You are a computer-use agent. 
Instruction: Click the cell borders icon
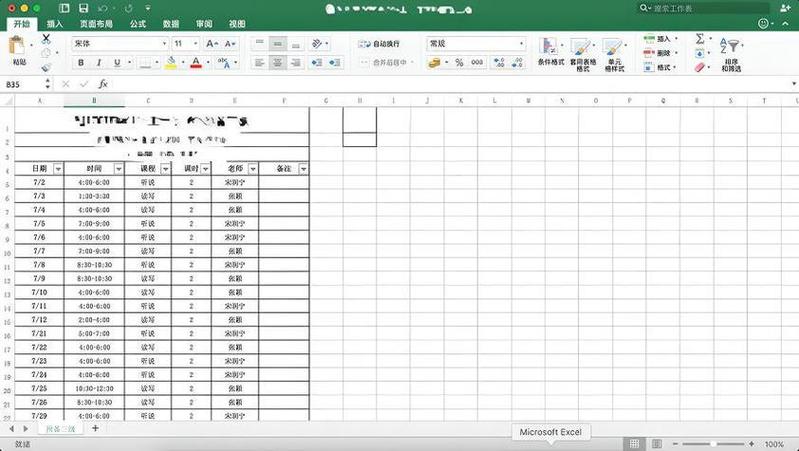pyautogui.click(x=146, y=63)
